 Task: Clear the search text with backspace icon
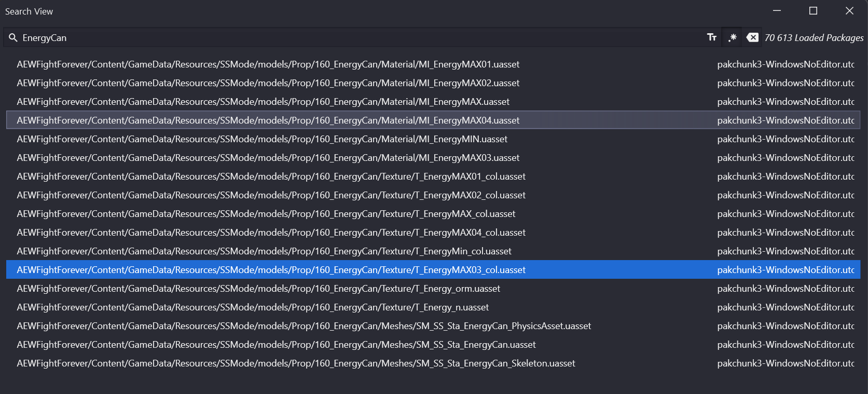(752, 37)
